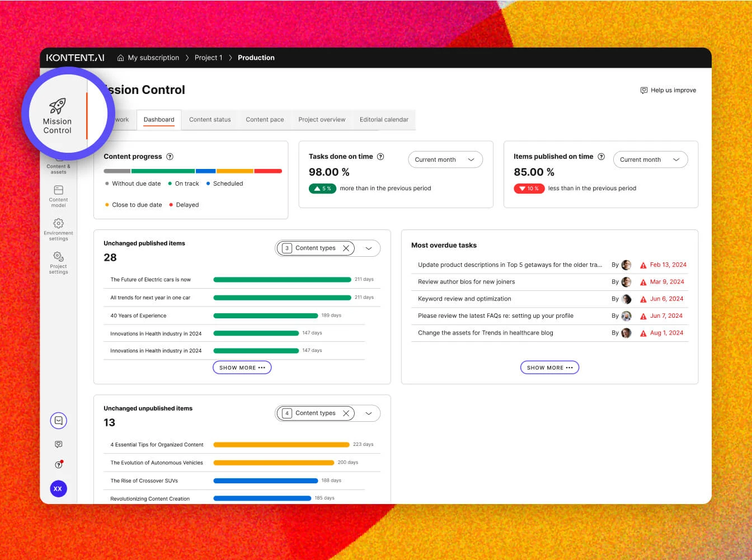This screenshot has height=560, width=752.
Task: Click help icon next to Content progress
Action: point(170,157)
